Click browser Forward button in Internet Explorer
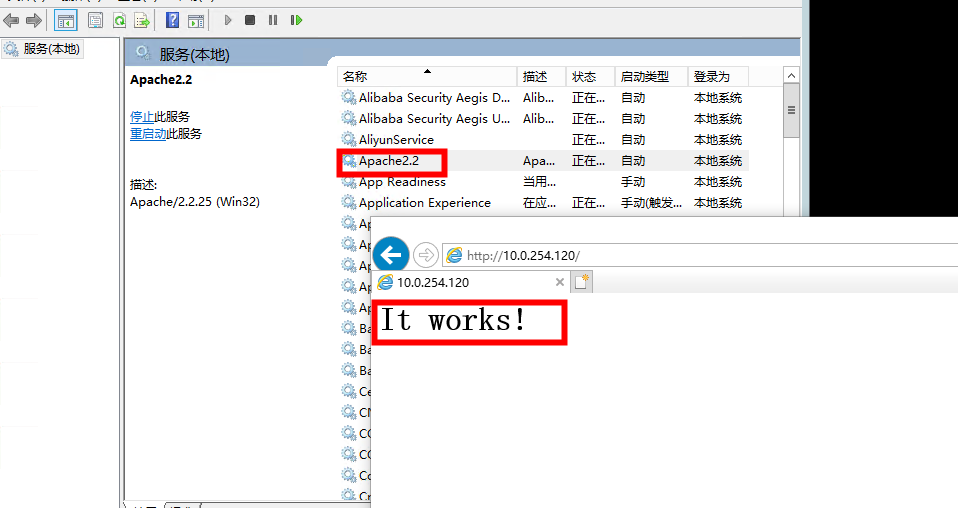 point(426,254)
